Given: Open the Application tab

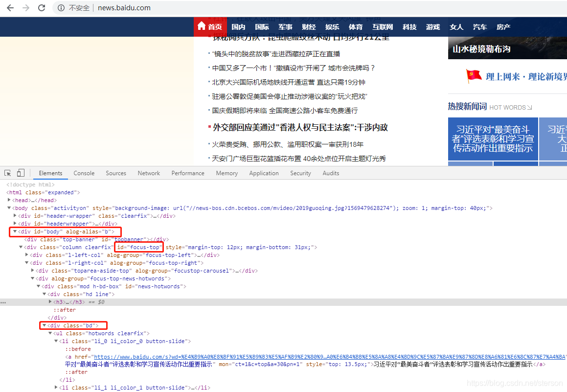Looking at the screenshot, I should click(264, 173).
